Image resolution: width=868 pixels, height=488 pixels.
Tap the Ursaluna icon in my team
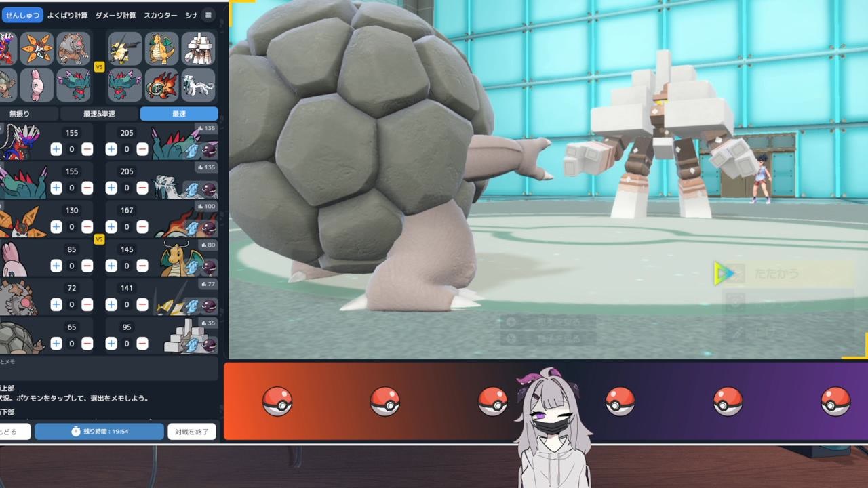pos(73,49)
